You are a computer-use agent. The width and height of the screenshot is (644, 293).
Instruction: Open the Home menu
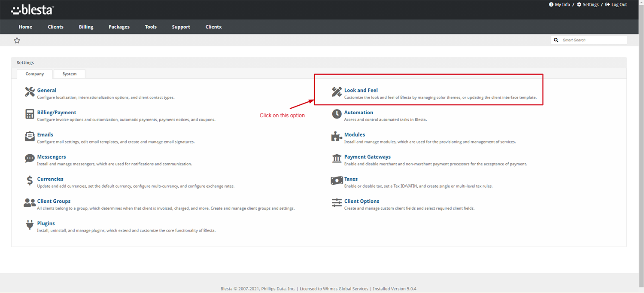coord(25,27)
